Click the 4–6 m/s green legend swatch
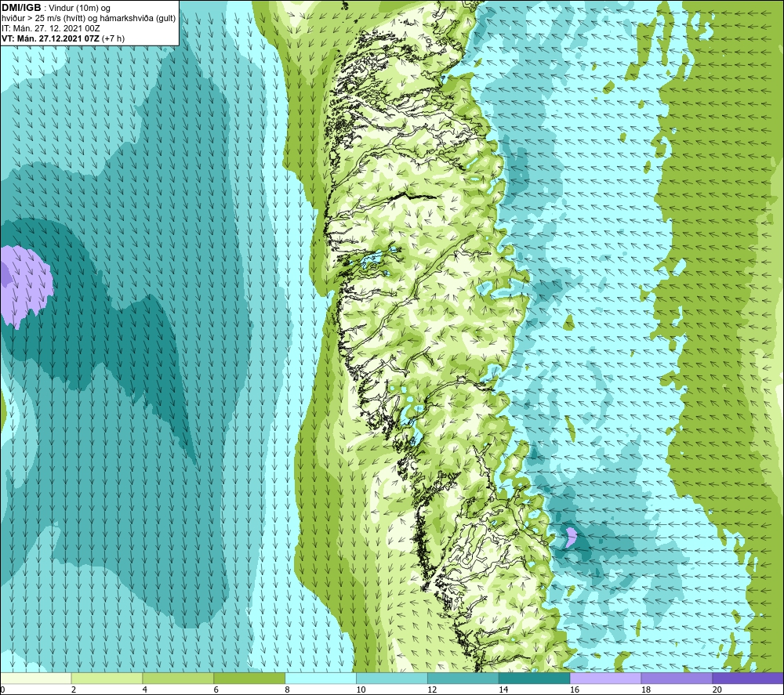The height and width of the screenshot is (695, 784). [178, 679]
